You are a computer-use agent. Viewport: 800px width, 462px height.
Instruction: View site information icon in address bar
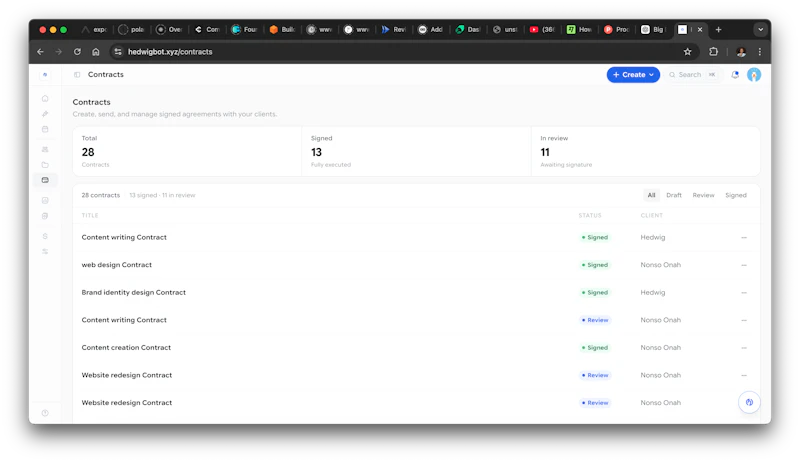118,52
